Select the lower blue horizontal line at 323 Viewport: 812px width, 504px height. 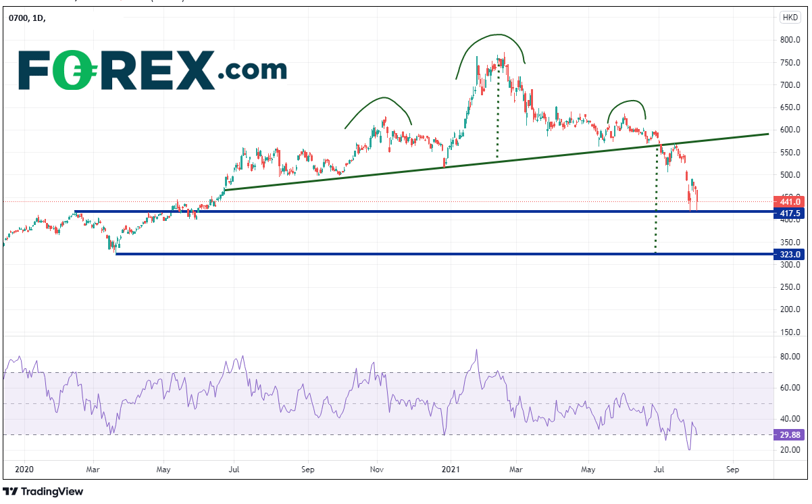click(x=405, y=254)
